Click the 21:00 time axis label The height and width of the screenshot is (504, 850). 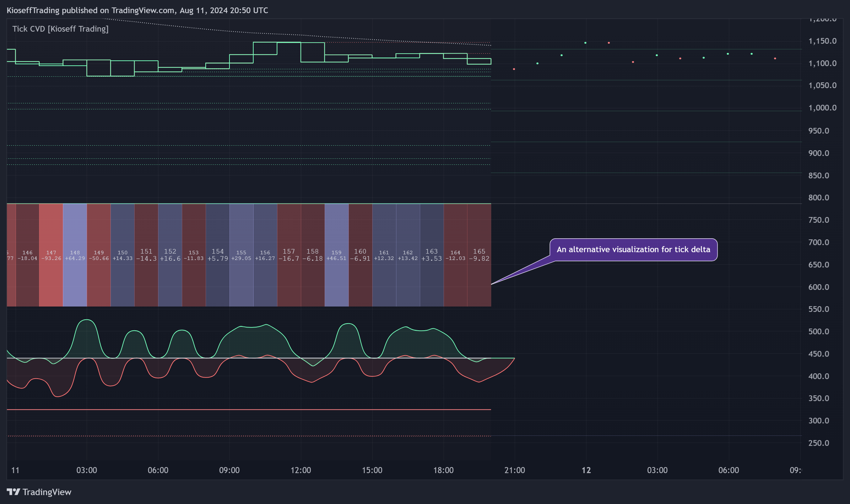(x=515, y=470)
